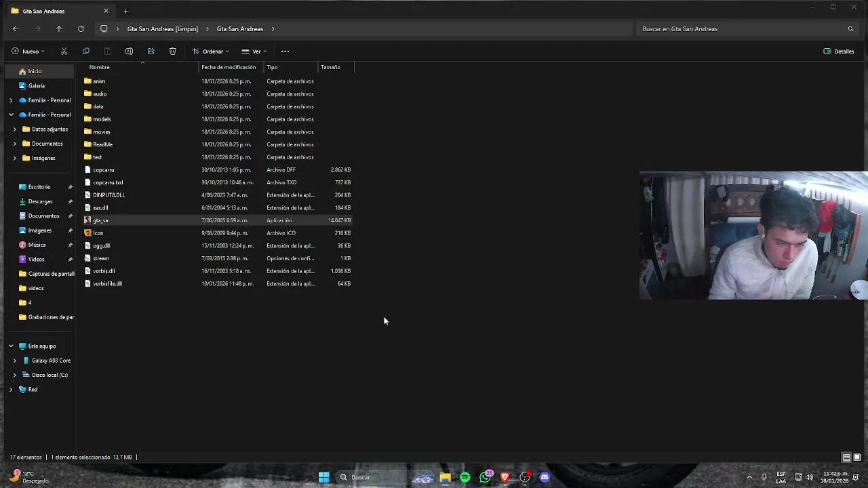The image size is (868, 488).
Task: Open the Ordenar sort dropdown
Action: 211,52
